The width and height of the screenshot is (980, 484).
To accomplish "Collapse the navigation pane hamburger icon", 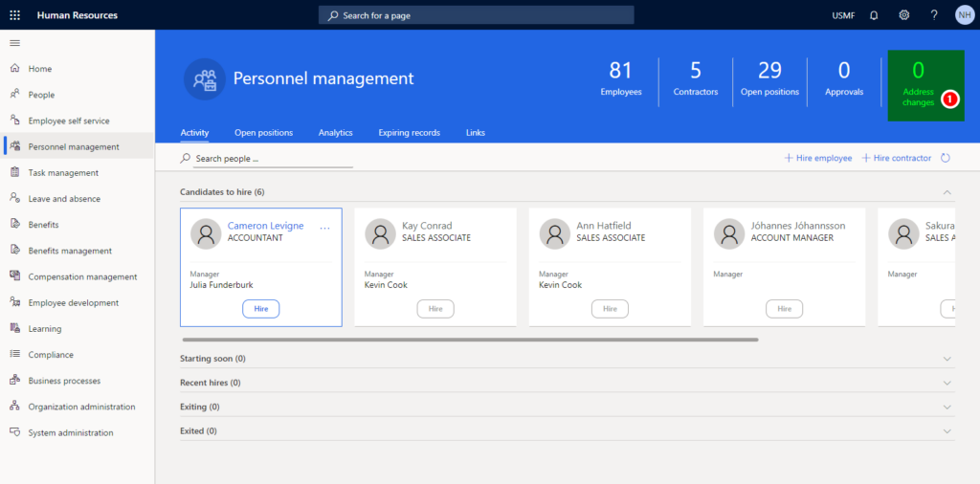I will click(x=15, y=43).
